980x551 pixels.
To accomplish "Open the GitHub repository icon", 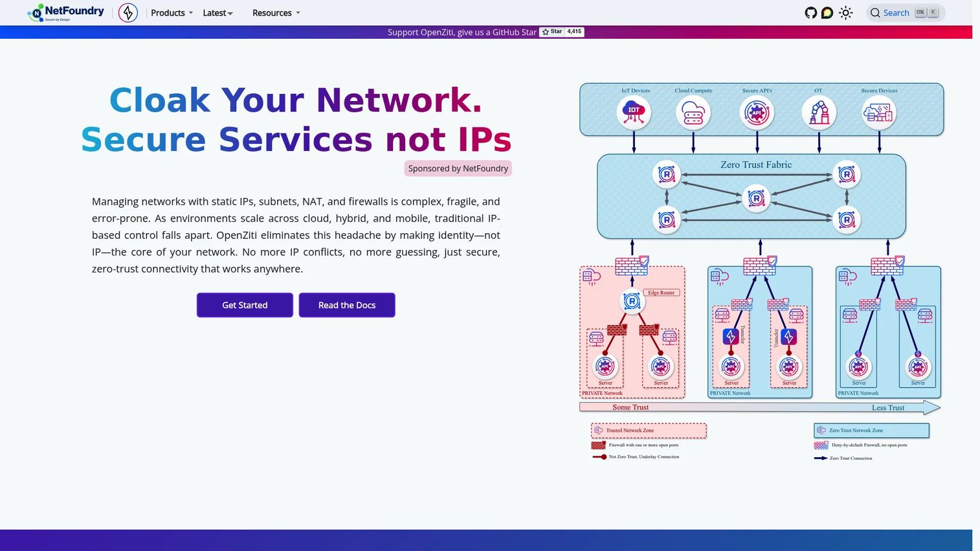I will coord(810,13).
